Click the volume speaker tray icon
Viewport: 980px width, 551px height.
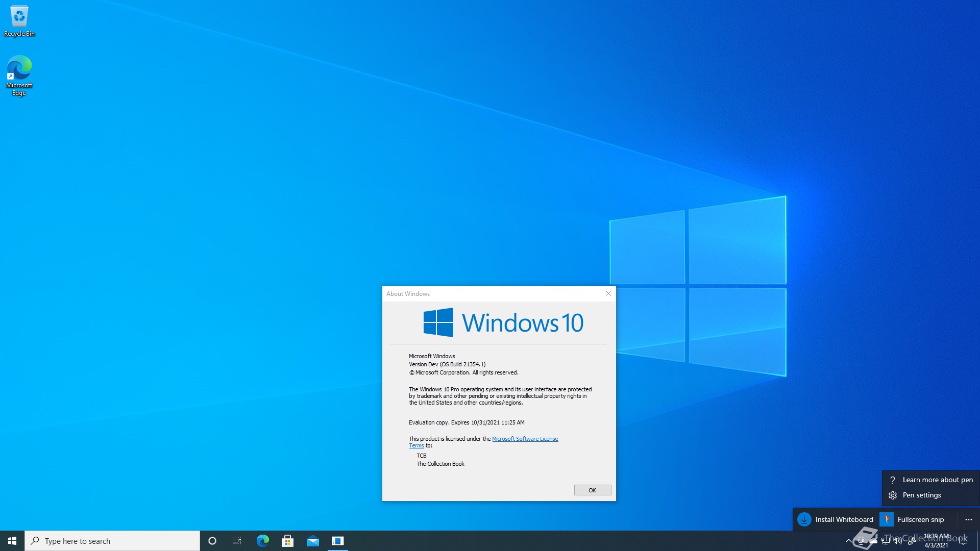[x=898, y=541]
